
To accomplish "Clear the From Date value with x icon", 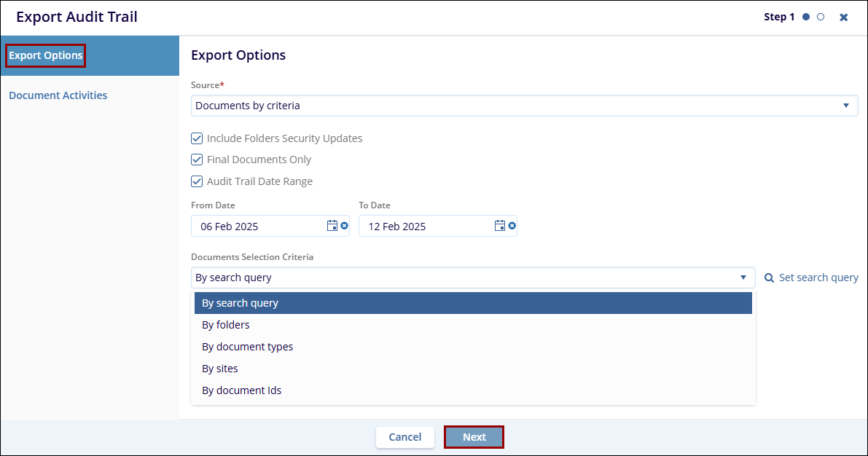I will click(x=345, y=226).
